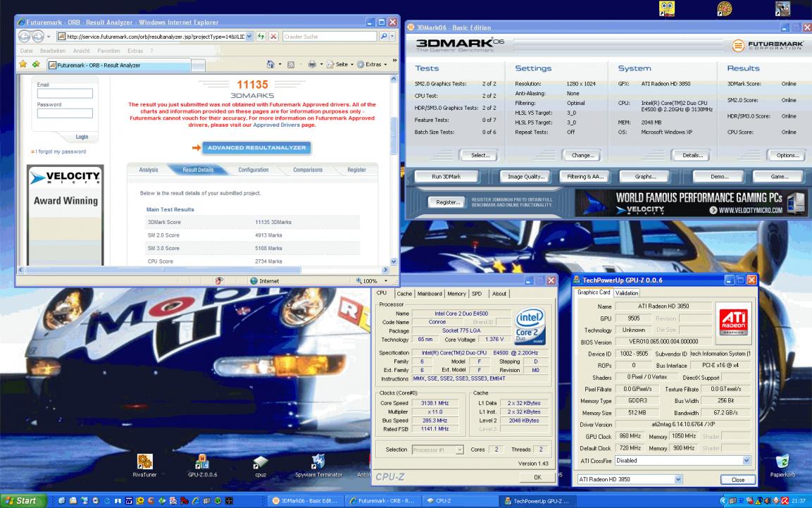
Task: Click the Advanced ResultAnalyzer button
Action: pyautogui.click(x=256, y=147)
